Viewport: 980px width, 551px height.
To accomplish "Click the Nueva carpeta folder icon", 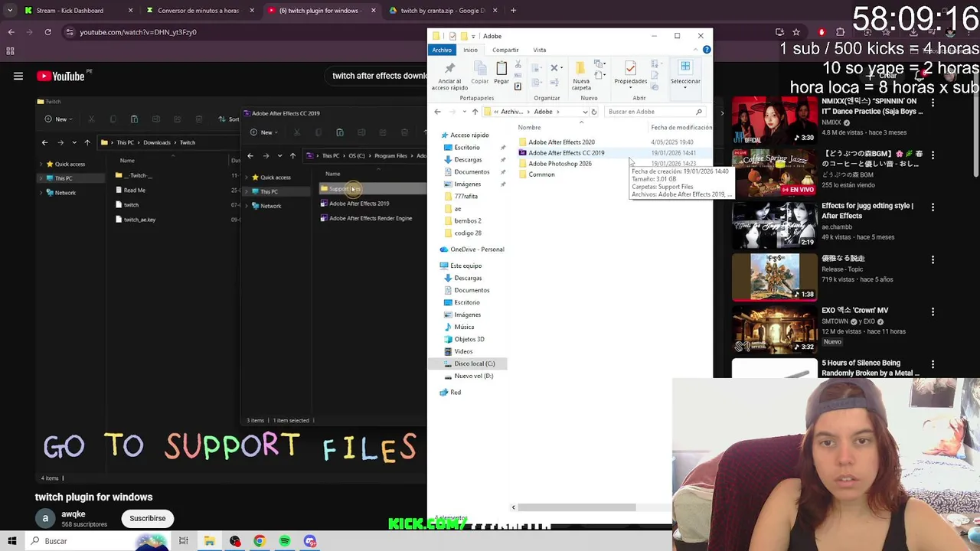I will click(580, 68).
